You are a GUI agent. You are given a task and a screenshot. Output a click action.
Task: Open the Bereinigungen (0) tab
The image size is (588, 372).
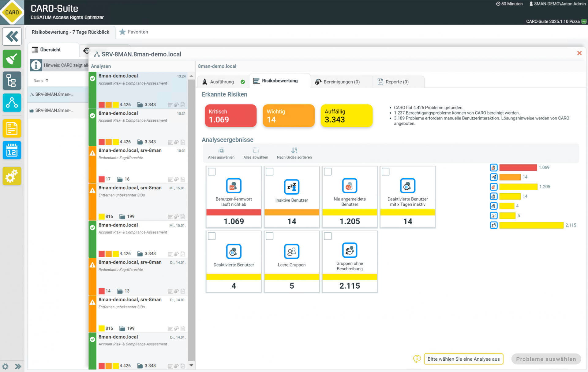(x=342, y=82)
